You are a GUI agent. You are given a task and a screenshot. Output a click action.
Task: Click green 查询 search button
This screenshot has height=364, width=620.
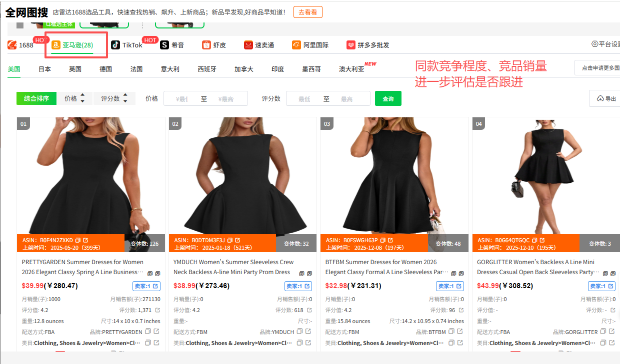click(x=388, y=98)
